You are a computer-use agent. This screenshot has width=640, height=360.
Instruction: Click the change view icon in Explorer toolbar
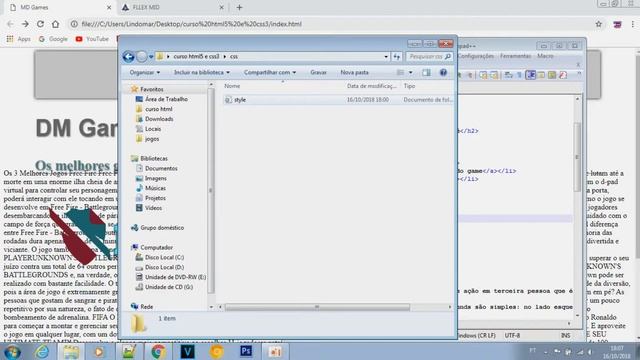tap(400, 73)
